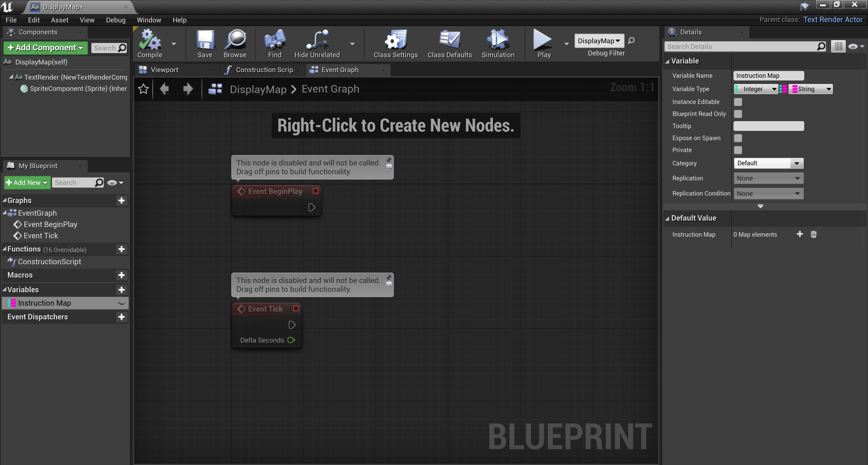
Task: Switch to the Viewport tab
Action: click(x=164, y=70)
